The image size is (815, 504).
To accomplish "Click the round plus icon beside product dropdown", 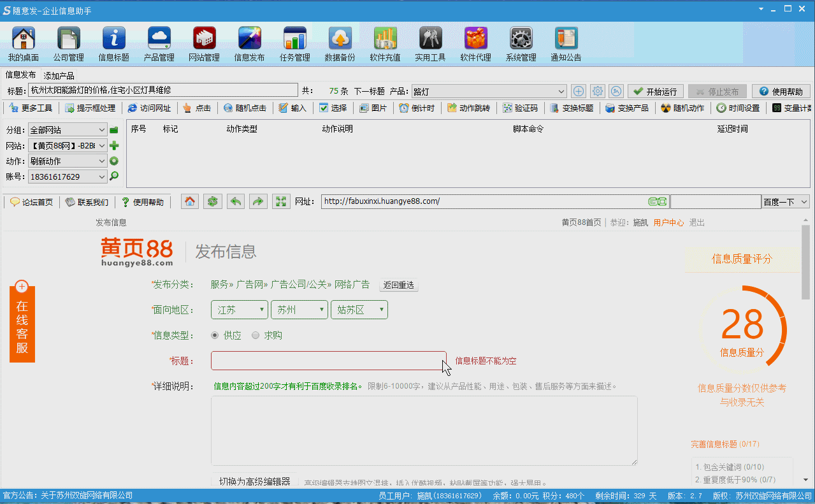I will [x=578, y=91].
